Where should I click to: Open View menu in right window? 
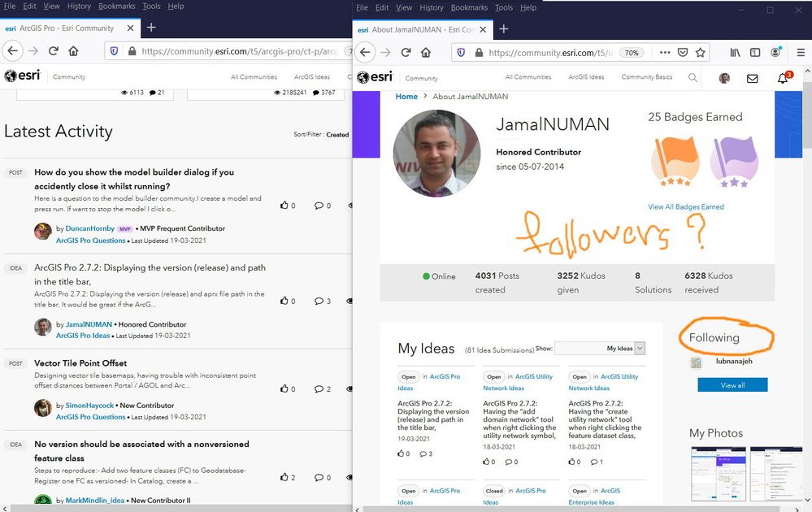tap(404, 8)
